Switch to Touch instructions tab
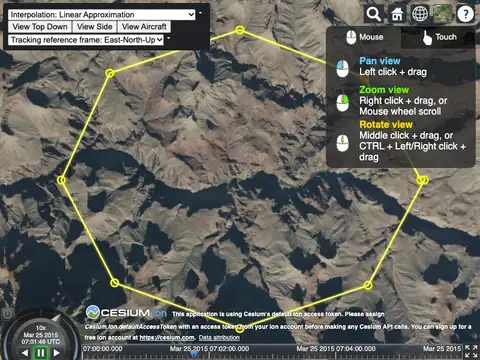 pyautogui.click(x=438, y=37)
